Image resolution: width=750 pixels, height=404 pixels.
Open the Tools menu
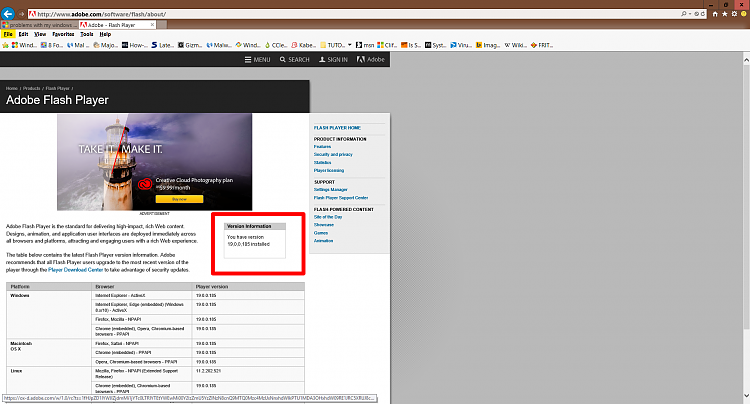(87, 34)
